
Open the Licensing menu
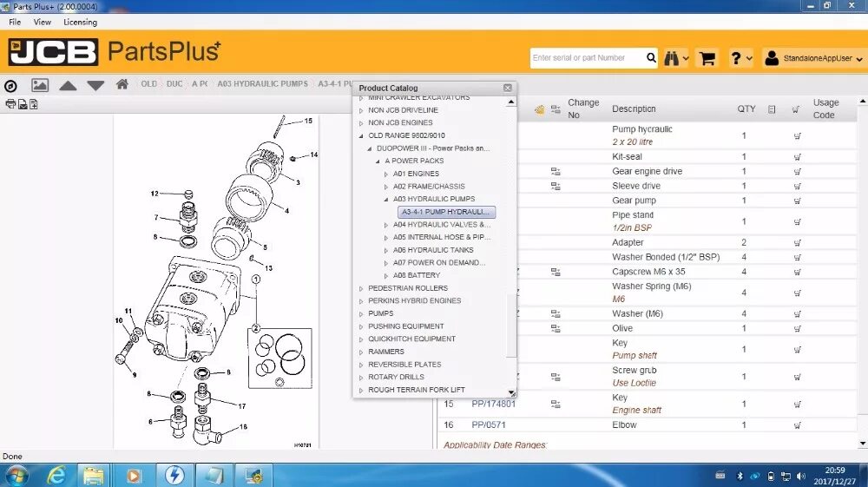coord(80,23)
